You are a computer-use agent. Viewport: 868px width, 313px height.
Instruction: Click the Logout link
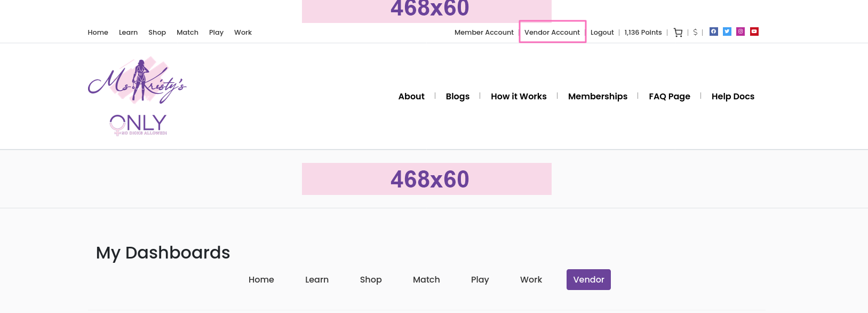pos(602,33)
